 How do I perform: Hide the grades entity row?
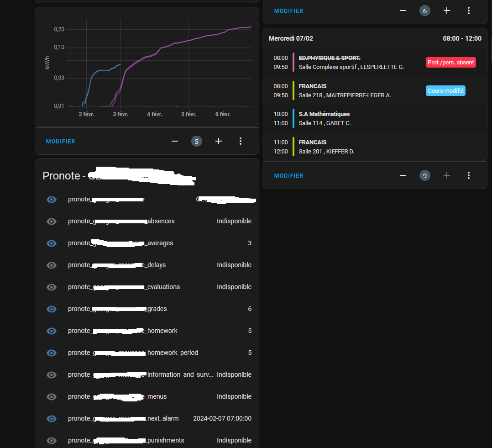[52, 309]
